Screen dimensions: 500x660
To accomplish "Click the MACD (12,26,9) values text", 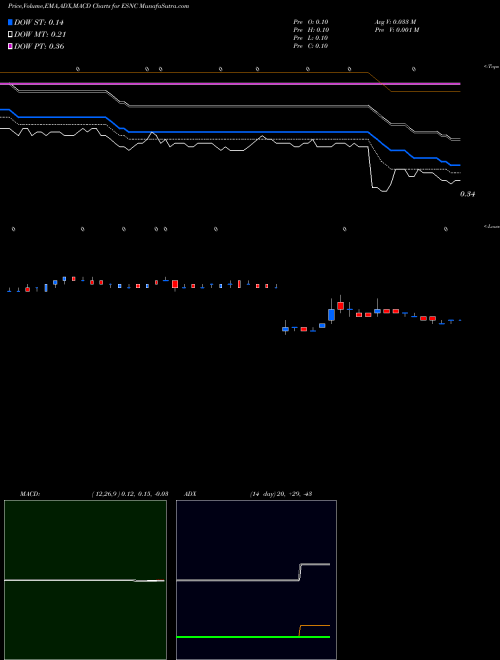I will pyautogui.click(x=130, y=494).
